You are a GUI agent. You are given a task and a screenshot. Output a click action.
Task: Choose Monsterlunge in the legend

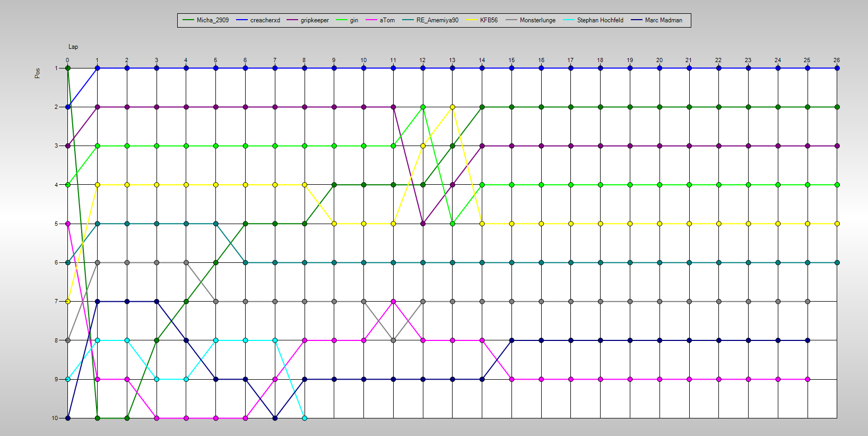coord(531,20)
